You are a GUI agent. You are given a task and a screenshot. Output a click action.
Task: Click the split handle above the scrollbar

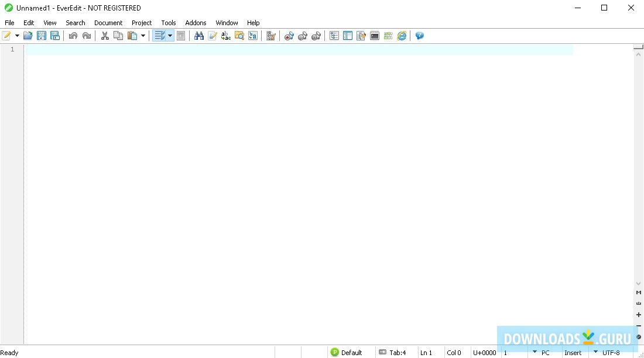638,47
